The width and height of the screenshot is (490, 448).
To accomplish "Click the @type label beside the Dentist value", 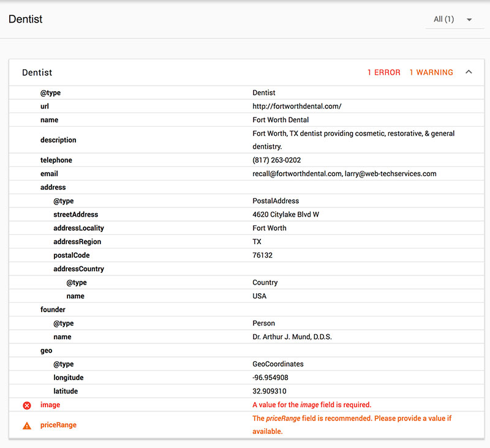I will coord(50,93).
